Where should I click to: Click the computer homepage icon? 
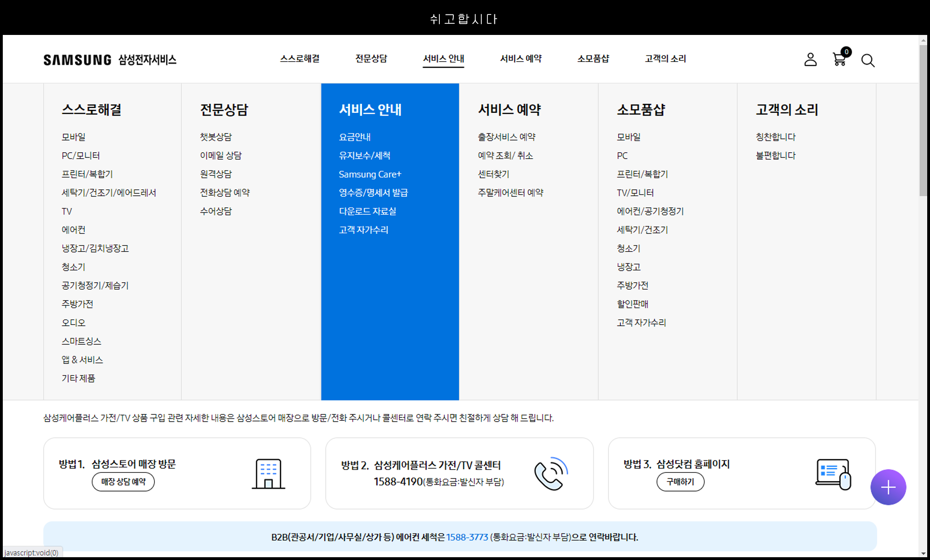833,474
